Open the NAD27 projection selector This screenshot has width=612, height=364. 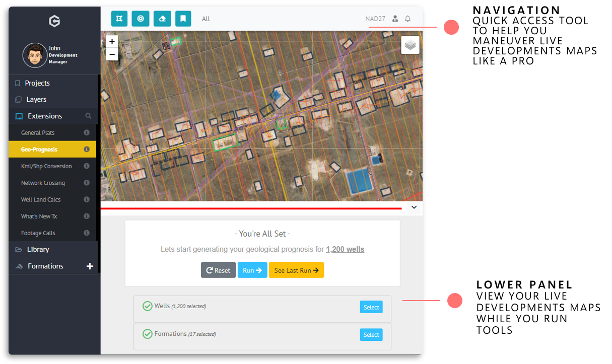[x=375, y=18]
